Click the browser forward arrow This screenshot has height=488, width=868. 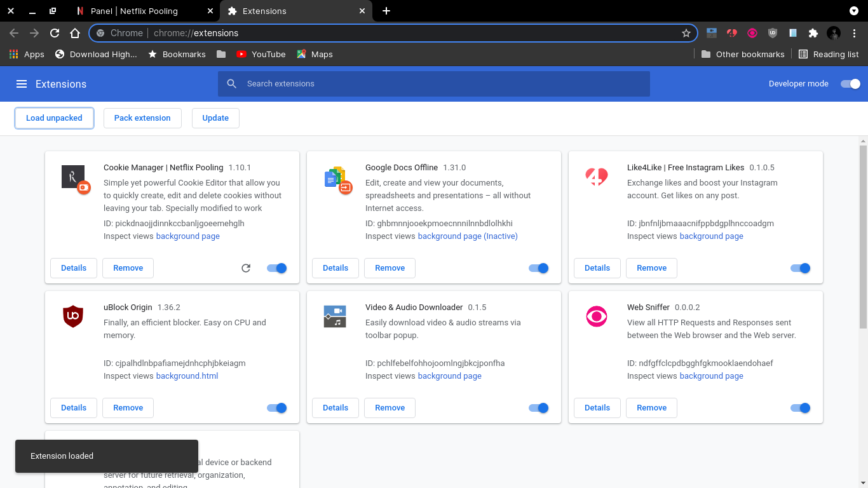(x=34, y=33)
